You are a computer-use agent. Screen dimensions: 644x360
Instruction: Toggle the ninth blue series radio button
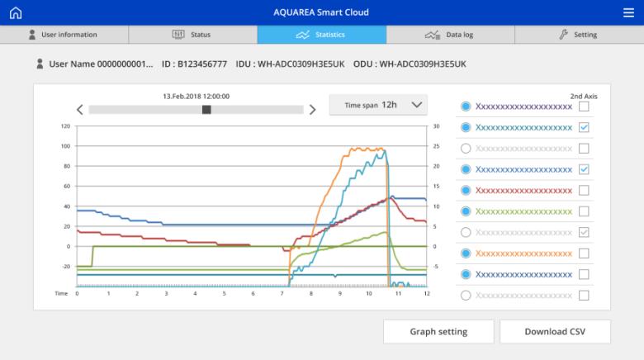[x=466, y=274]
